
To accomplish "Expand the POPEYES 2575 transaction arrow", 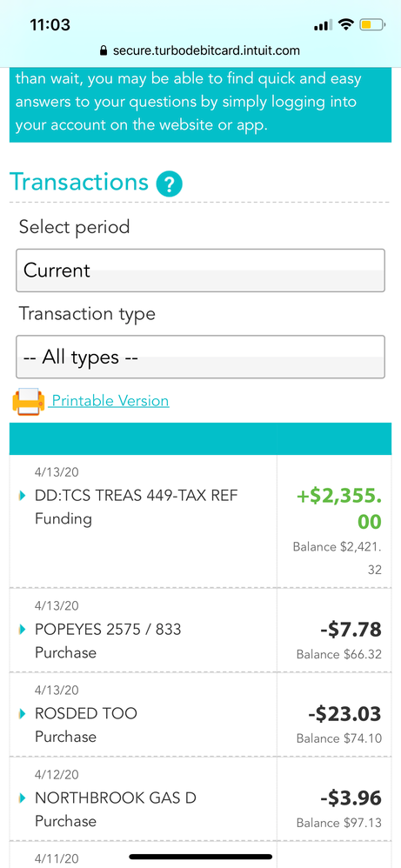I will (22, 630).
